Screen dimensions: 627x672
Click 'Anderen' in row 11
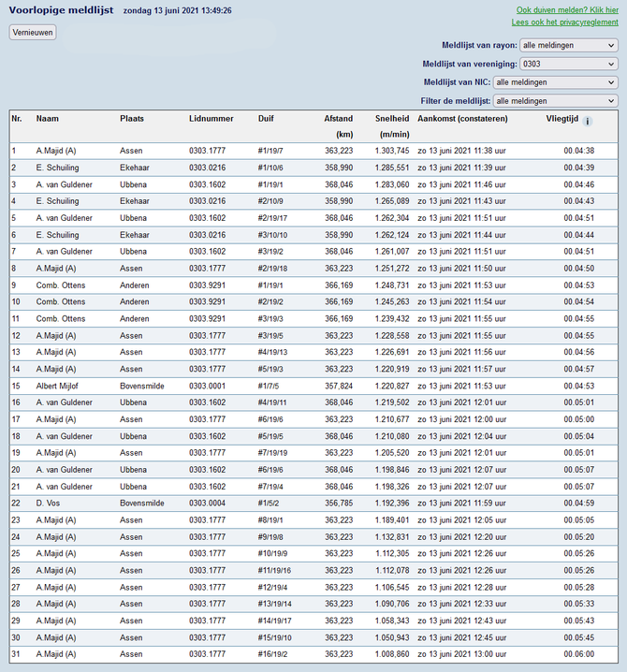tap(135, 319)
